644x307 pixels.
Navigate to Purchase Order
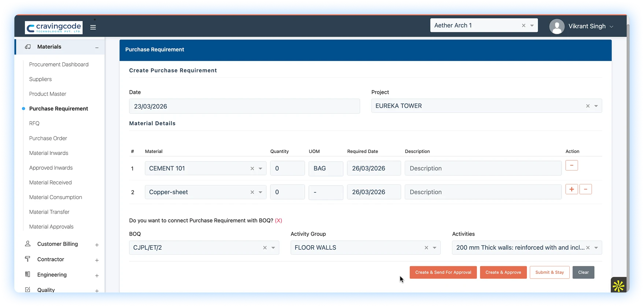tap(48, 138)
